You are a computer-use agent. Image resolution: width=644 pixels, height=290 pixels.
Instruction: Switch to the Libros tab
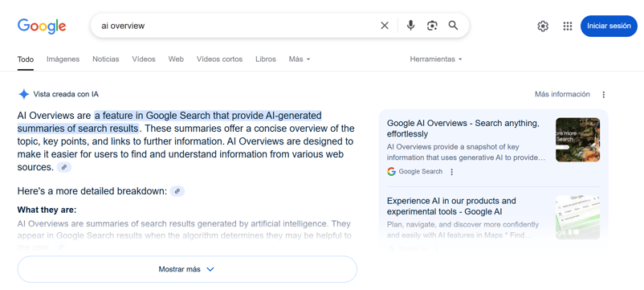[x=266, y=59]
